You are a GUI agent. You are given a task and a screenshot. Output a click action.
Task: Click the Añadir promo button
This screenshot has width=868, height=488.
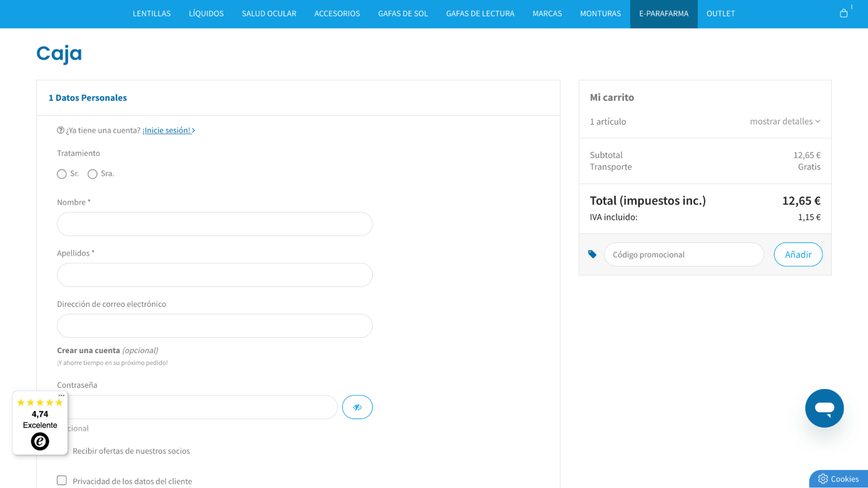pos(798,254)
